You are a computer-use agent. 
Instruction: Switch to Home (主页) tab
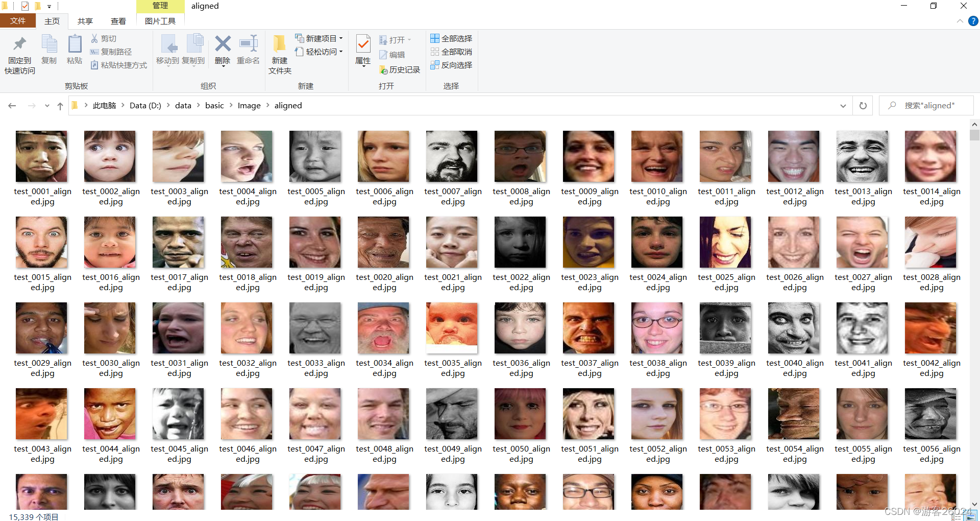tap(52, 21)
